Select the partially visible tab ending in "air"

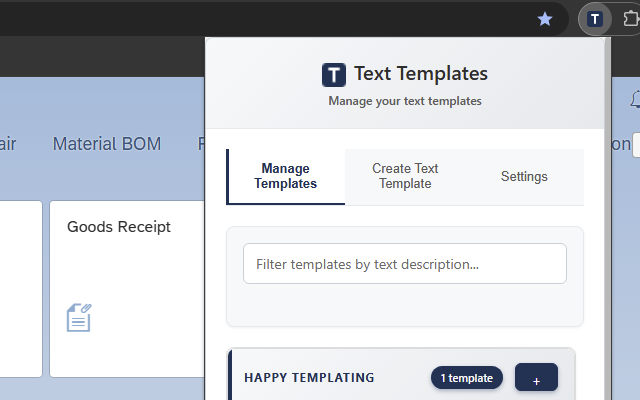click(x=8, y=144)
